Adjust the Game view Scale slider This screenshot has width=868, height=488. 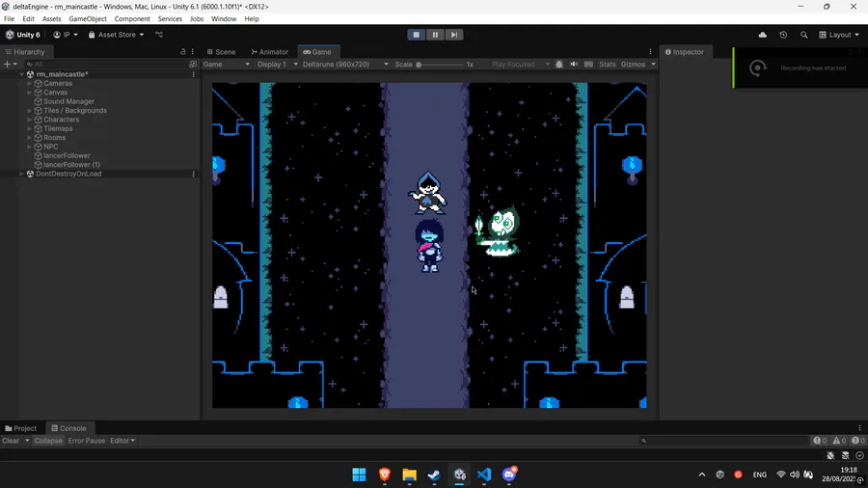tap(440, 65)
